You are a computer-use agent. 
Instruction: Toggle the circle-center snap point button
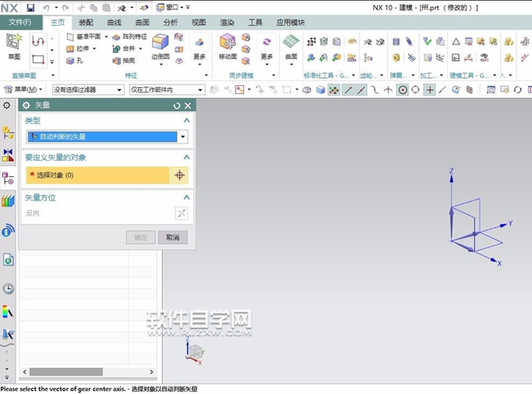403,90
